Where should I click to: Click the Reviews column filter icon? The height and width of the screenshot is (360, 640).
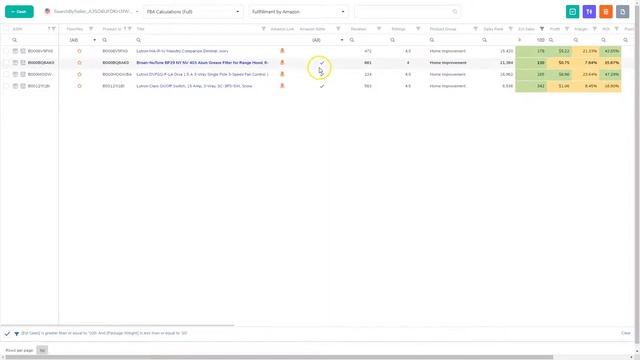(x=379, y=29)
